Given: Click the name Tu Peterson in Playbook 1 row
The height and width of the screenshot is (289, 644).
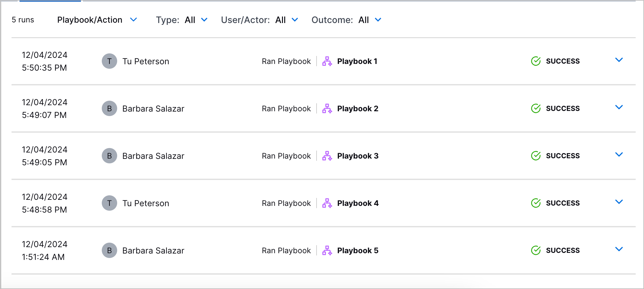Looking at the screenshot, I should tap(146, 61).
